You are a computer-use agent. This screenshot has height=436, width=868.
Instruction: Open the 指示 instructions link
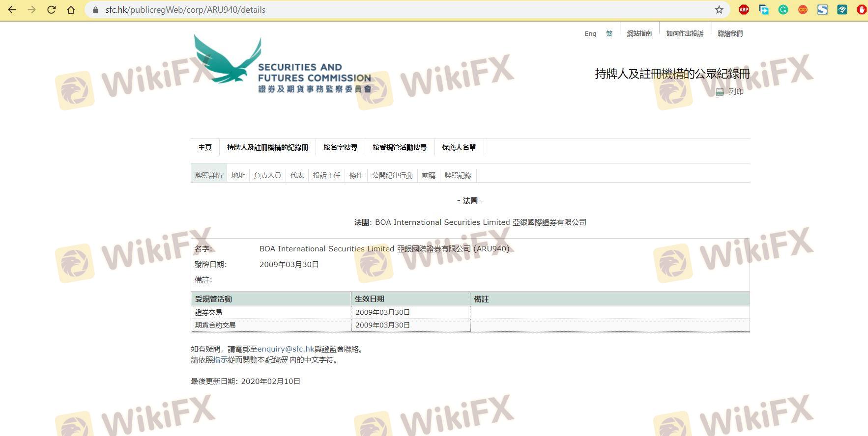[x=220, y=360]
